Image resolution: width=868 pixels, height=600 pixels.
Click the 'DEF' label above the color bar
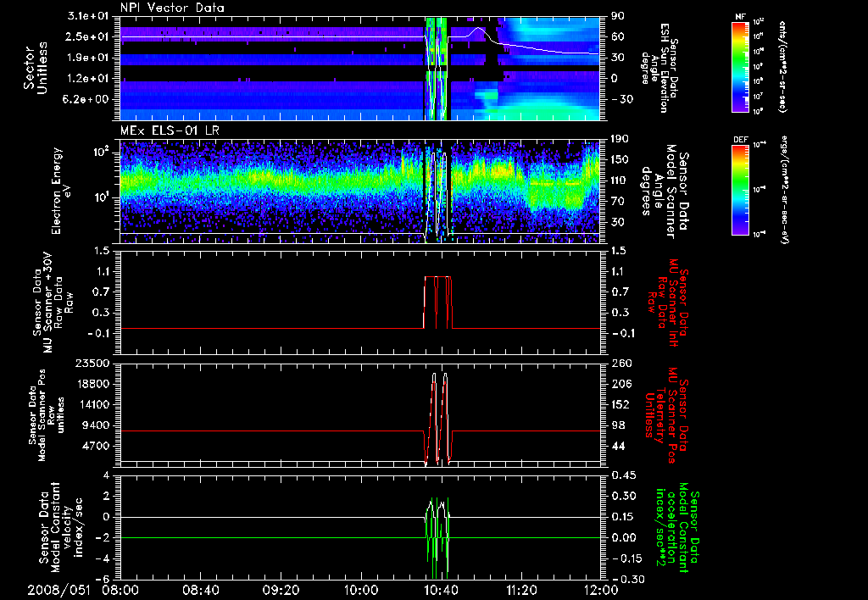[x=741, y=140]
